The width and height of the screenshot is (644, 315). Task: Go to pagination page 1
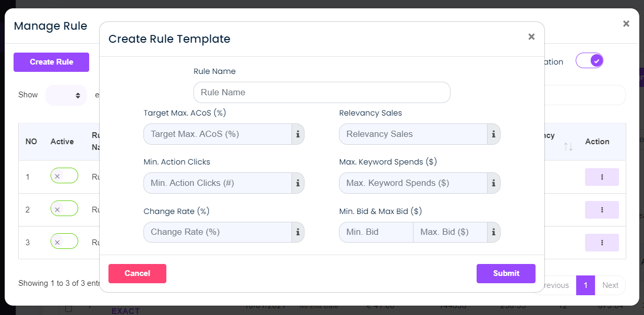tap(586, 285)
